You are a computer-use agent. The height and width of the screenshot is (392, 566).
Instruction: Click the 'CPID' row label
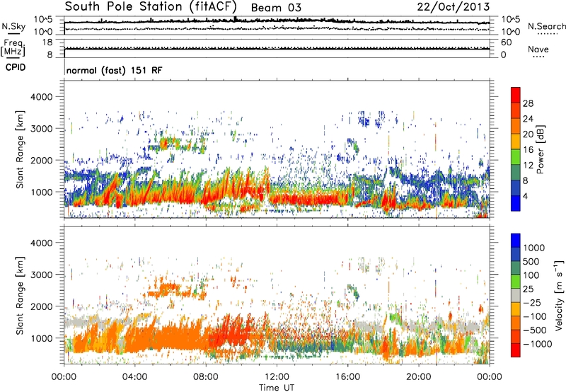click(16, 67)
